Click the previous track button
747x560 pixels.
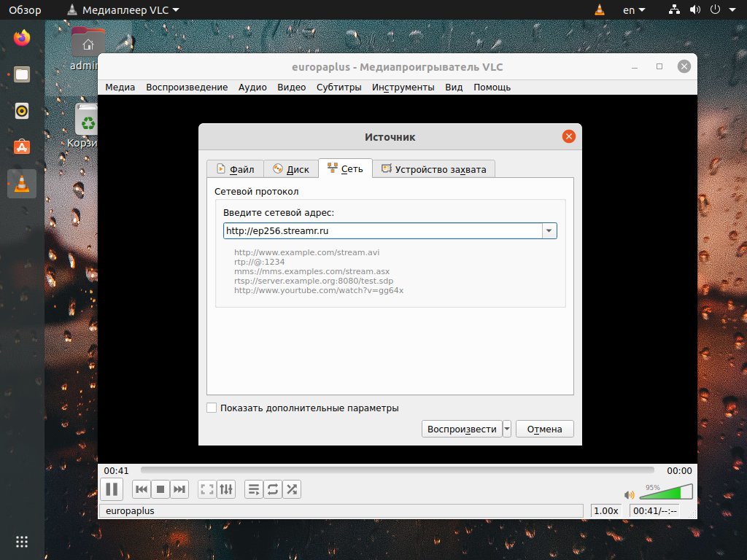coord(142,489)
